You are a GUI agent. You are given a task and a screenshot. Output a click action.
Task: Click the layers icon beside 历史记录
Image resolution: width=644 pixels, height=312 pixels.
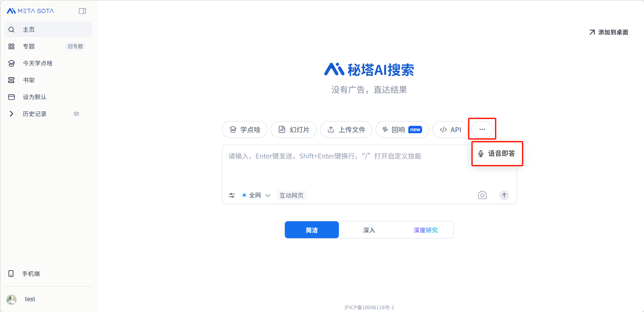(x=76, y=114)
